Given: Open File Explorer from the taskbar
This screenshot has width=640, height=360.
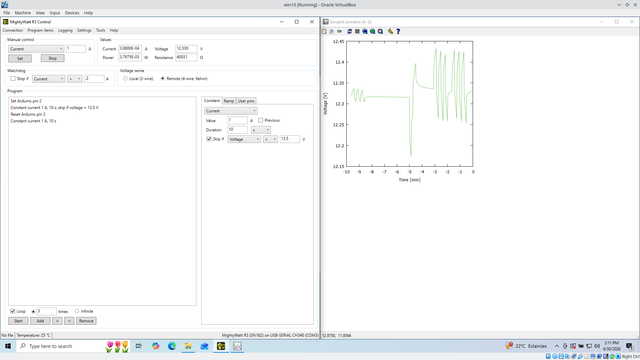Looking at the screenshot, I should pos(188,346).
